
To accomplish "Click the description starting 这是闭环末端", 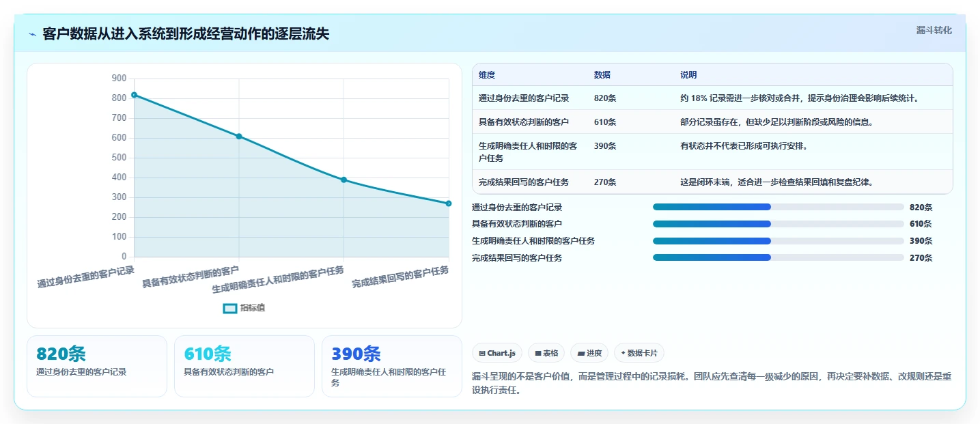I will [x=777, y=182].
